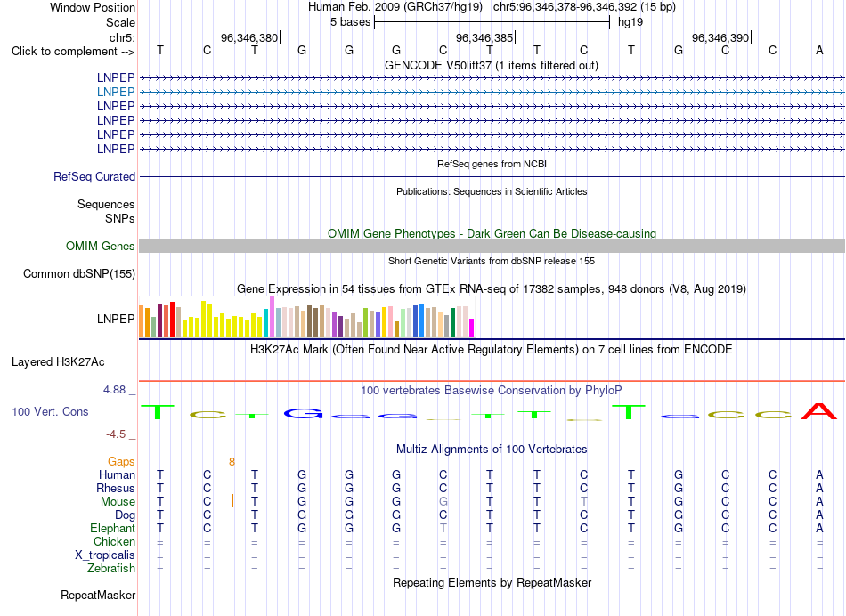Screen dimensions: 846x616
Task: Open the 100 Vert. Cons track label
Action: (x=50, y=412)
